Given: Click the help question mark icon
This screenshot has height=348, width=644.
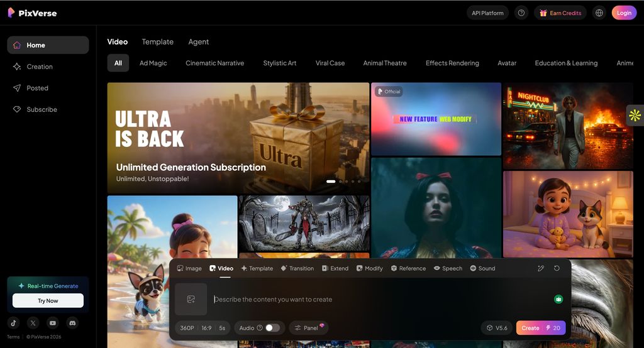Looking at the screenshot, I should click(521, 13).
